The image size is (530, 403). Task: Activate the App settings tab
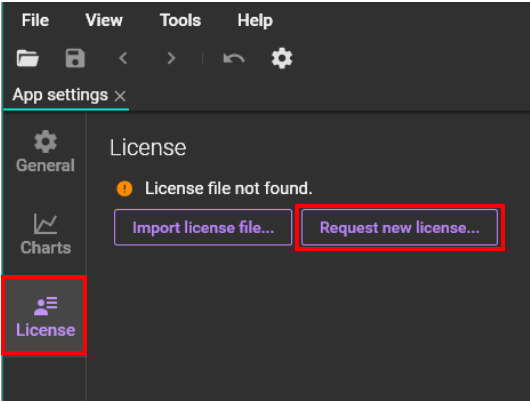coord(60,95)
